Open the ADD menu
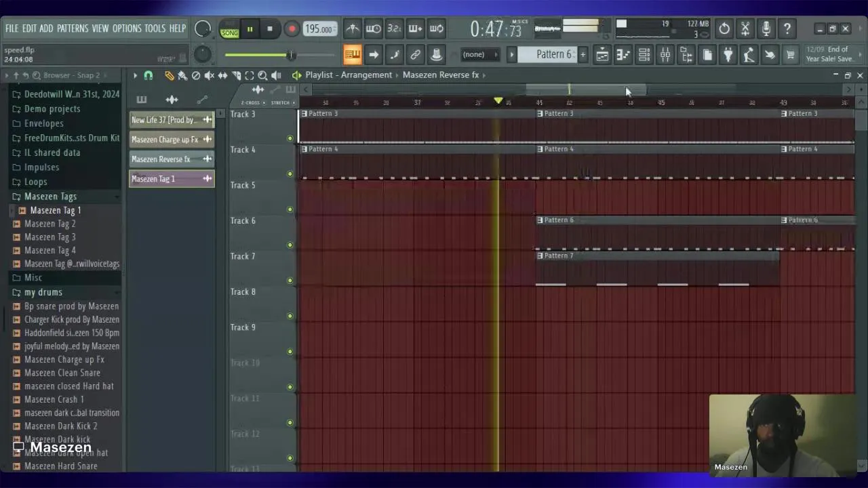 [x=46, y=28]
